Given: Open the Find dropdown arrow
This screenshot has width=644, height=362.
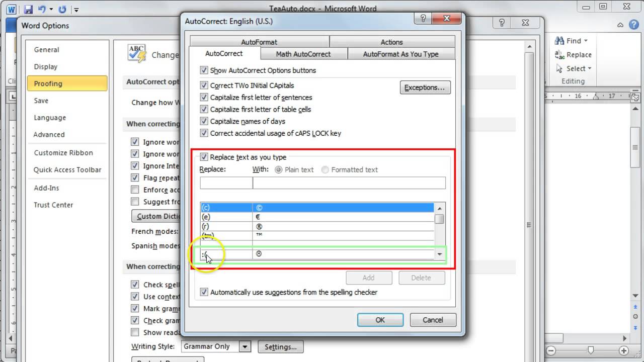Looking at the screenshot, I should 586,41.
